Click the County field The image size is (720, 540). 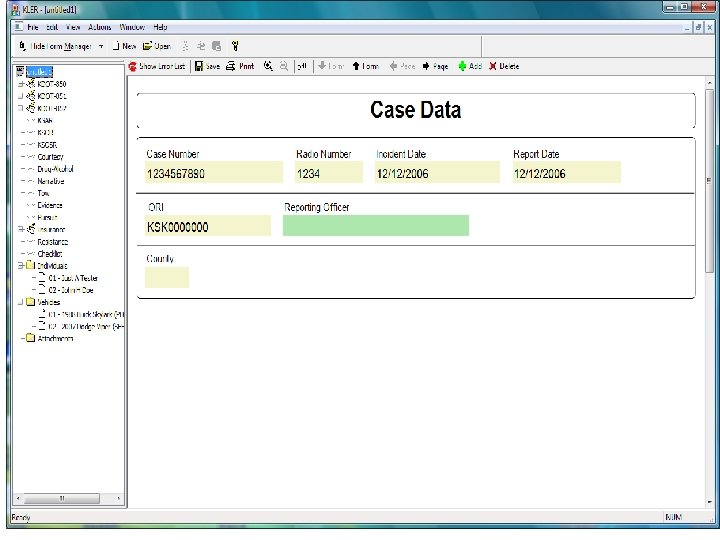click(x=167, y=277)
